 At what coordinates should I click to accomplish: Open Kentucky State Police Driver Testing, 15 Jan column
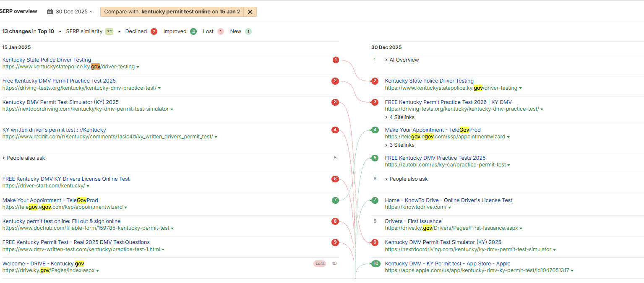click(47, 60)
